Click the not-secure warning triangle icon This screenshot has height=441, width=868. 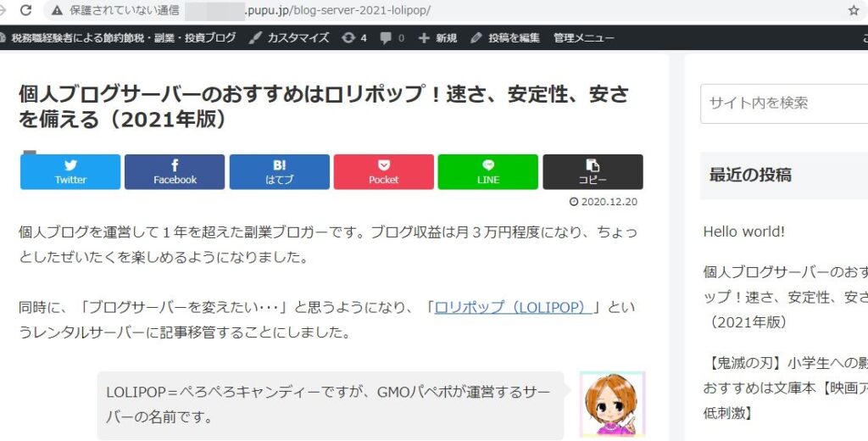pos(57,10)
